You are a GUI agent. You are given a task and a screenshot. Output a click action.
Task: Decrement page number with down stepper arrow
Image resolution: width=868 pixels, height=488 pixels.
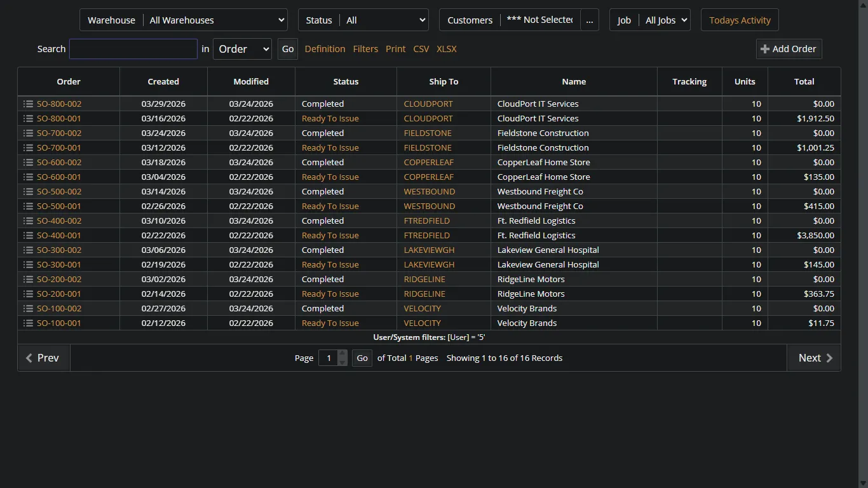[342, 362]
